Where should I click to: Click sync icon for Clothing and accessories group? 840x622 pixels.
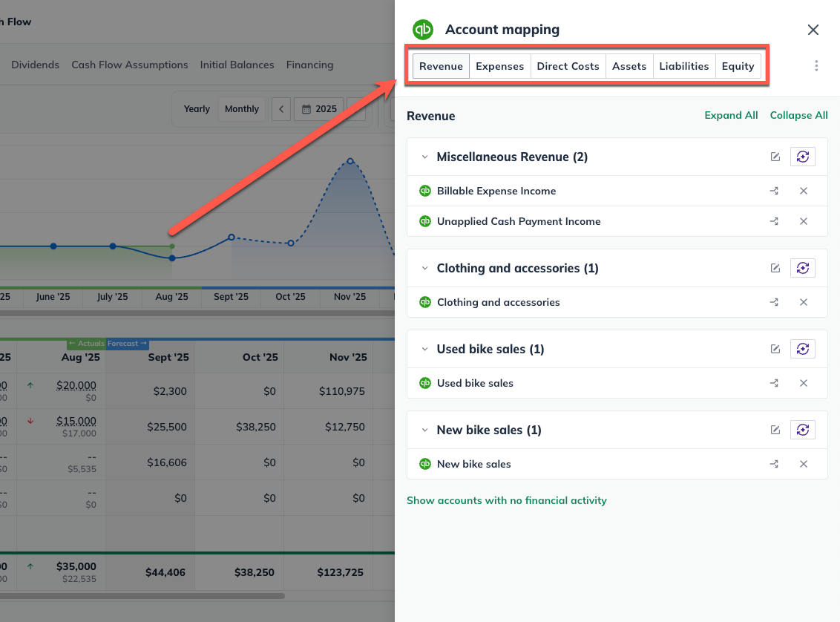tap(802, 268)
